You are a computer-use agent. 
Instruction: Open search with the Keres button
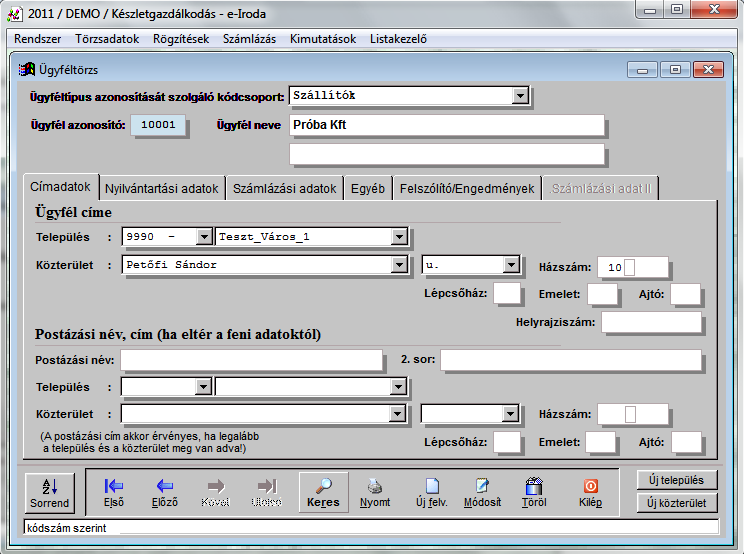coord(322,492)
